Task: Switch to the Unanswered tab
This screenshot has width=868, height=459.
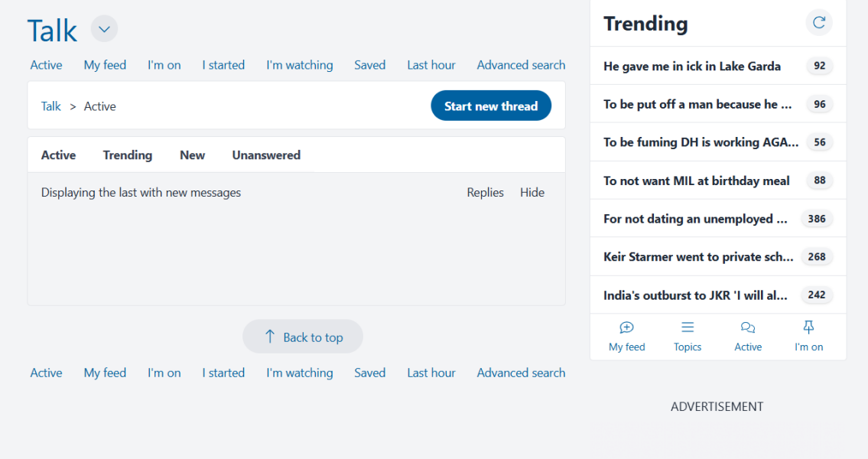Action: point(266,155)
